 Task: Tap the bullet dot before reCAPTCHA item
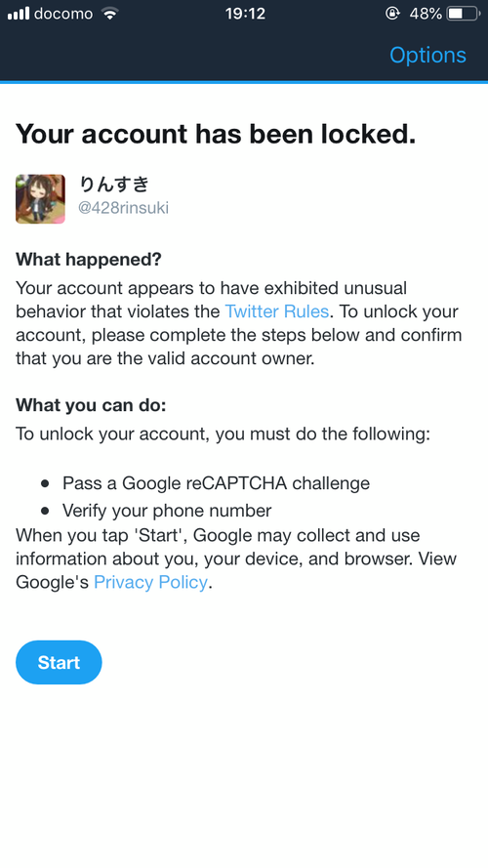[x=45, y=484]
